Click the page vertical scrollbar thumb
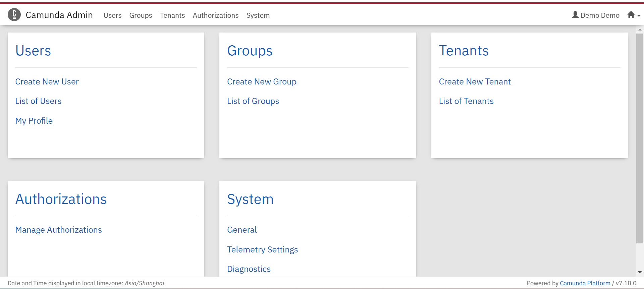This screenshot has width=644, height=289. [x=640, y=138]
